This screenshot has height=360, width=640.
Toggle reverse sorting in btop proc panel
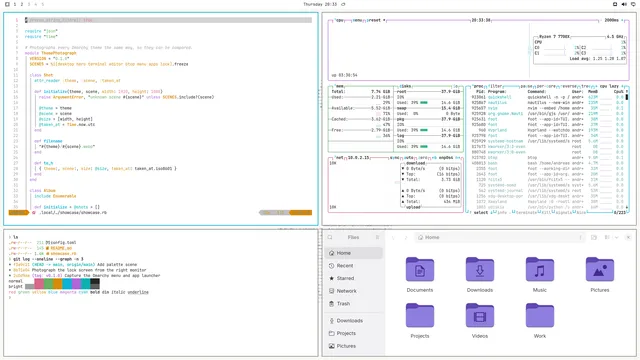click(x=569, y=87)
